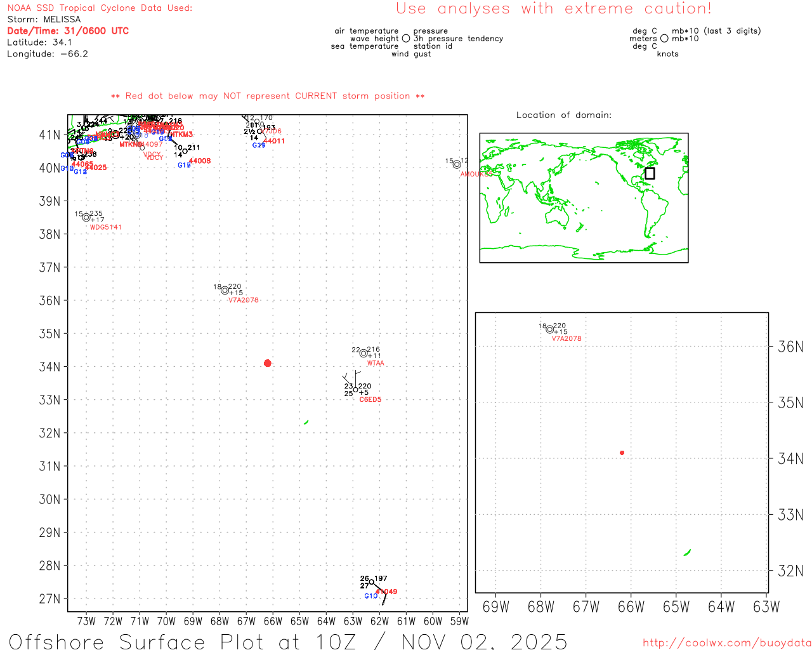Click the red storm dot in zoomed inset map
The image size is (812, 650).
coord(622,453)
